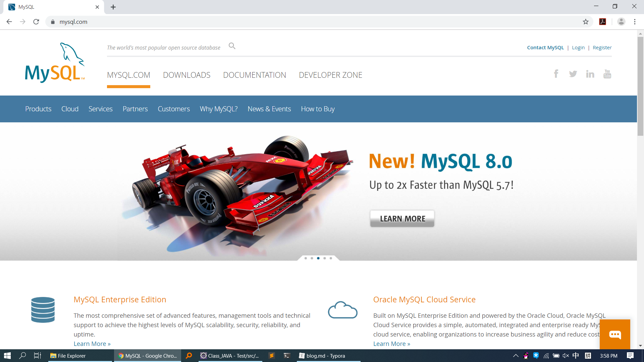644x362 pixels.
Task: Click the LEARN MORE button
Action: point(402,219)
